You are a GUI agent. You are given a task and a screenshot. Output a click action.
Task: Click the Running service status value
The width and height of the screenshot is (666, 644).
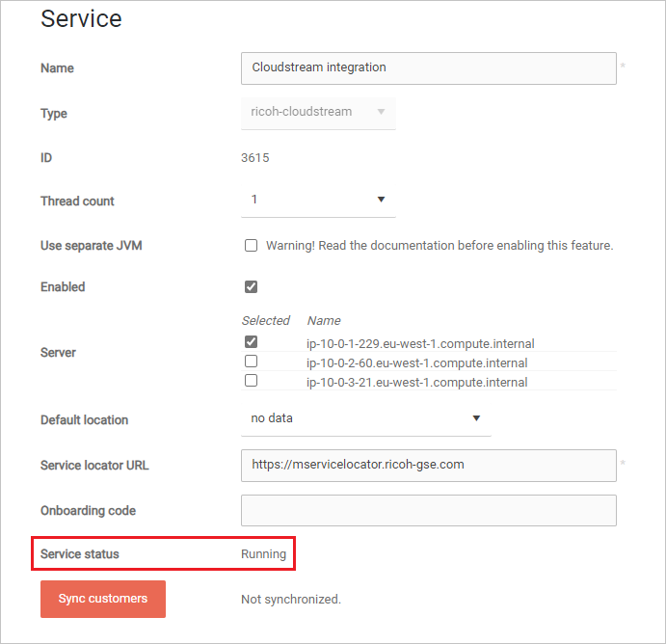point(263,554)
